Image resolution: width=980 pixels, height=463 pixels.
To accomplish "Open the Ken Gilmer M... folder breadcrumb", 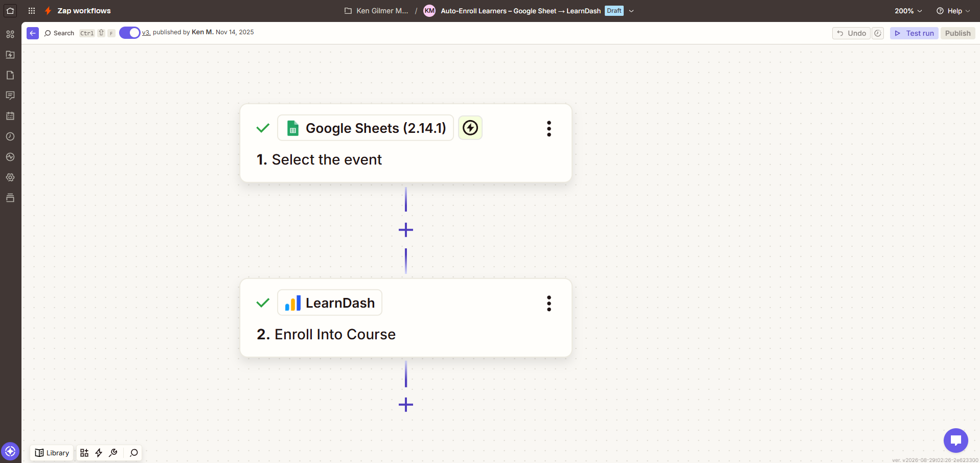I will 376,11.
